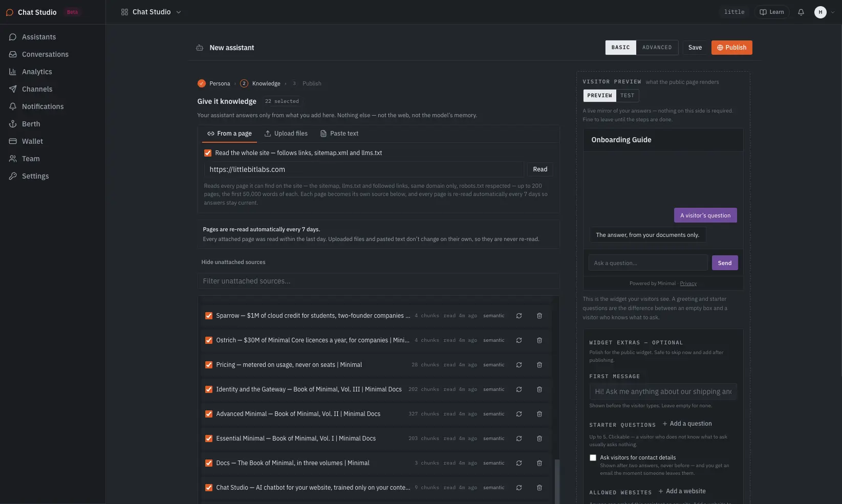The height and width of the screenshot is (504, 842).
Task: Refresh the Pricing source
Action: 519,365
